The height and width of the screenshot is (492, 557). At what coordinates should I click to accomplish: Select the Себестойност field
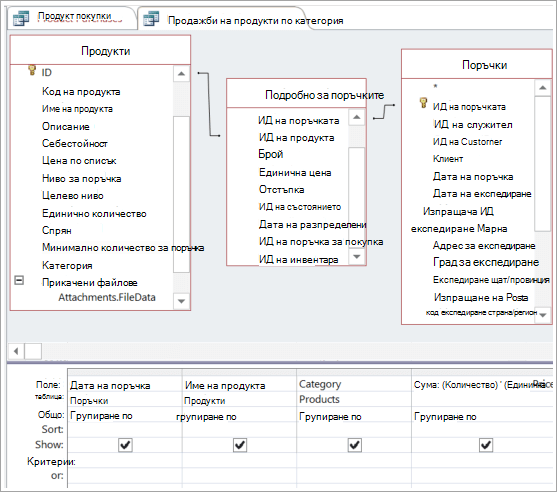pos(75,144)
